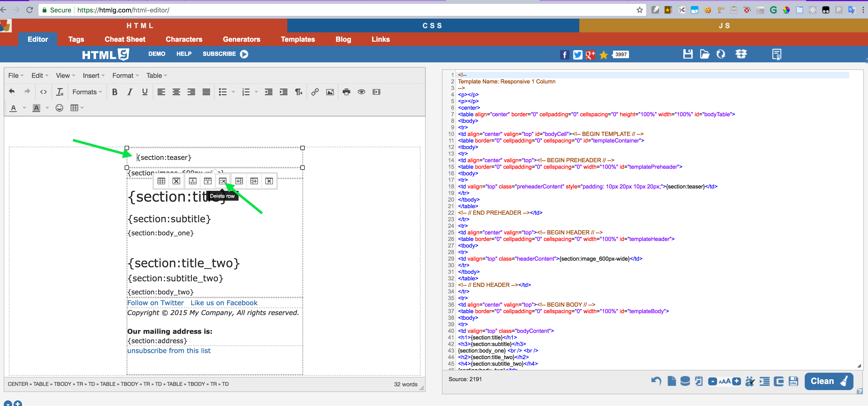
Task: Insert row after in popup toolbar
Action: coord(208,181)
